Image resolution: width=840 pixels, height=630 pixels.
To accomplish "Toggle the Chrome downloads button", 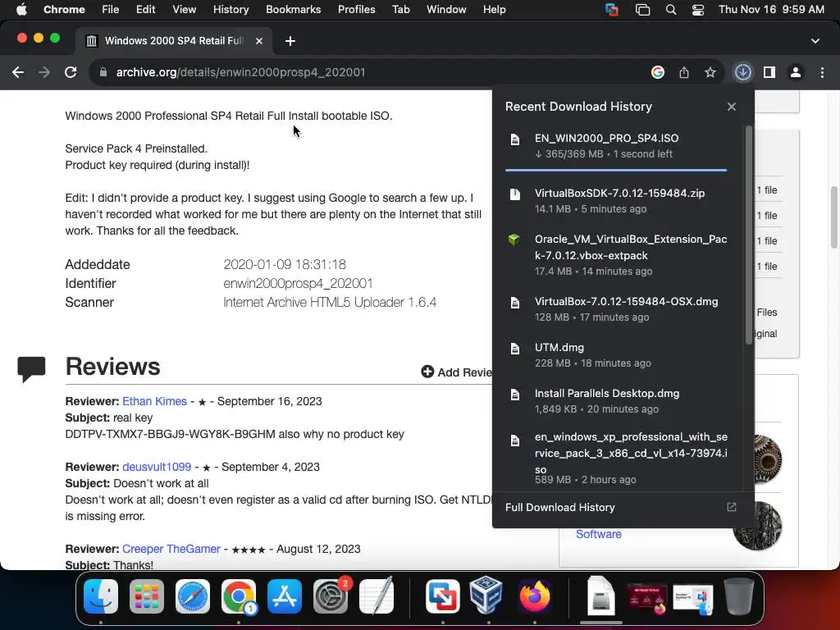I will pyautogui.click(x=743, y=72).
